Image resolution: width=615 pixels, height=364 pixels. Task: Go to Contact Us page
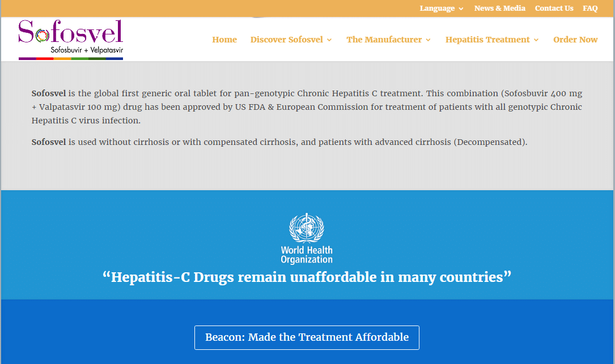tap(554, 8)
